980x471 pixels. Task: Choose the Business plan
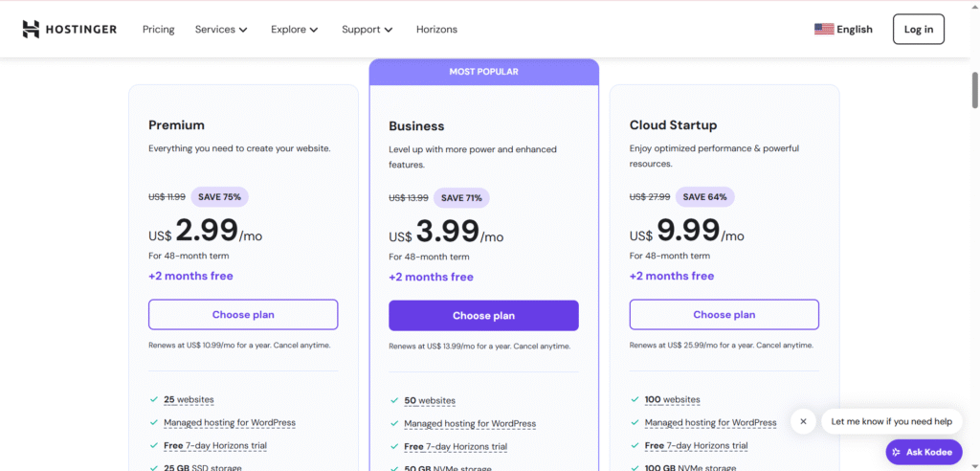[483, 316]
